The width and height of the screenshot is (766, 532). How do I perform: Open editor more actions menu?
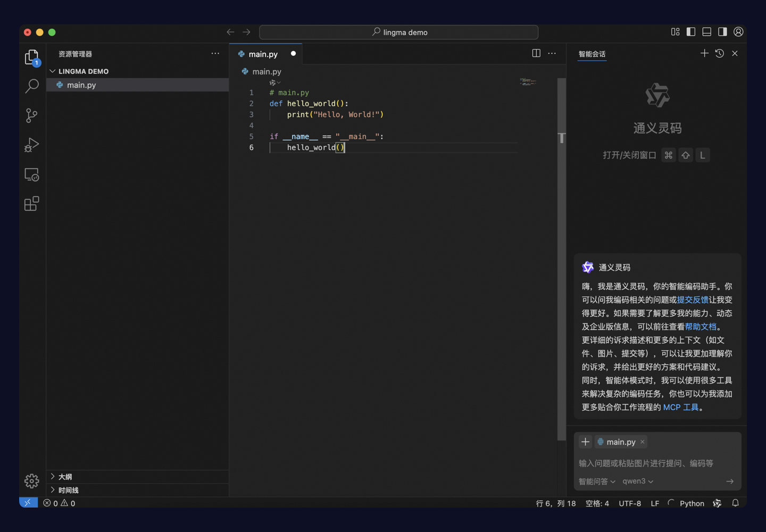click(x=552, y=53)
